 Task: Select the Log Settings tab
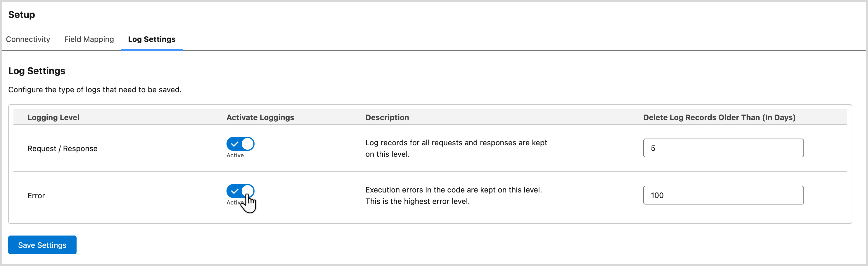point(152,39)
